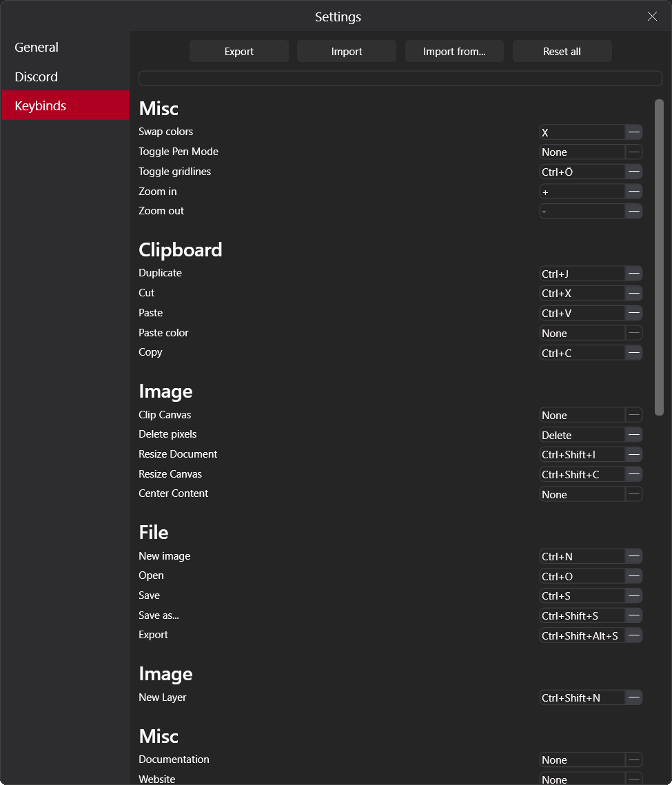Viewport: 672px width, 785px height.
Task: Clear the Toggle gridlines shortcut
Action: click(x=633, y=172)
